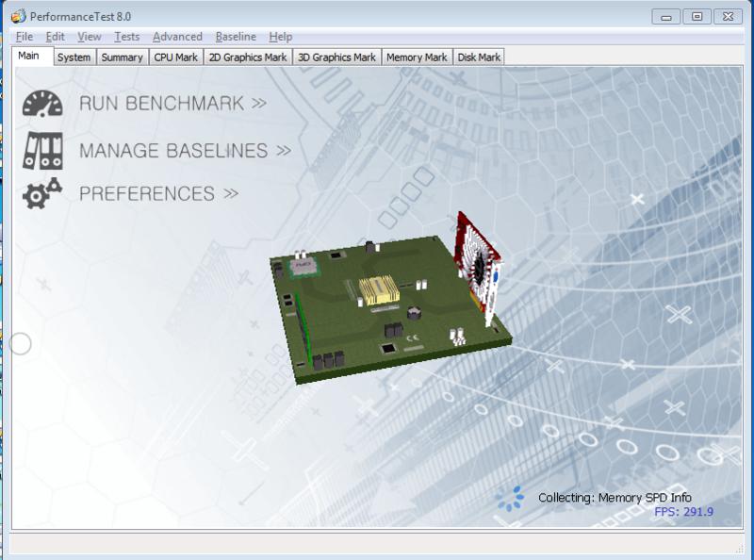Click the FPS: 291.9 readout
Image resolution: width=754 pixels, height=560 pixels.
(683, 511)
